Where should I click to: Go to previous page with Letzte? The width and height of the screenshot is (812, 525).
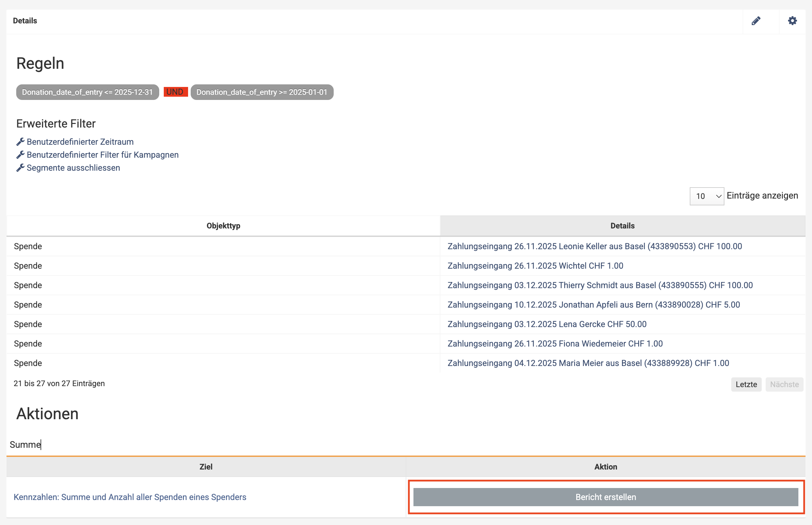746,384
